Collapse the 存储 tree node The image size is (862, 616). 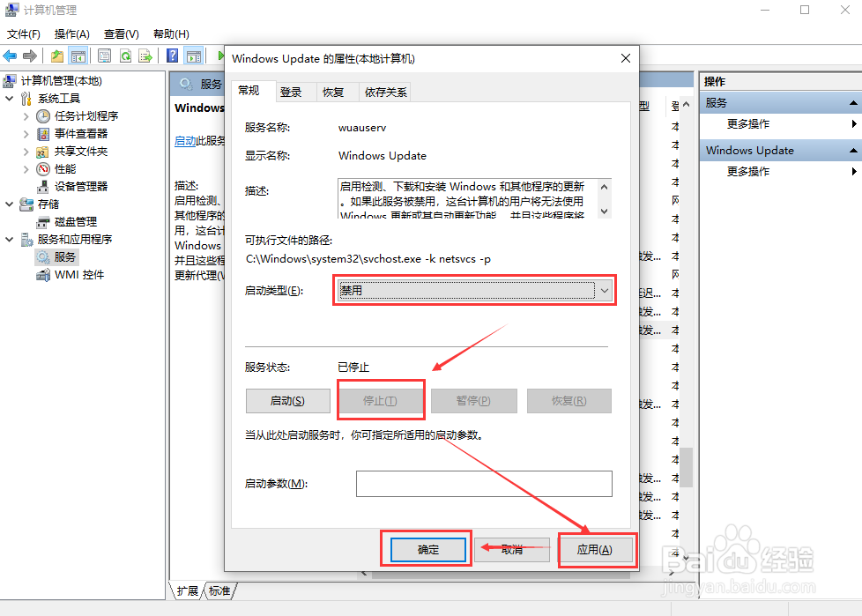pos(10,204)
